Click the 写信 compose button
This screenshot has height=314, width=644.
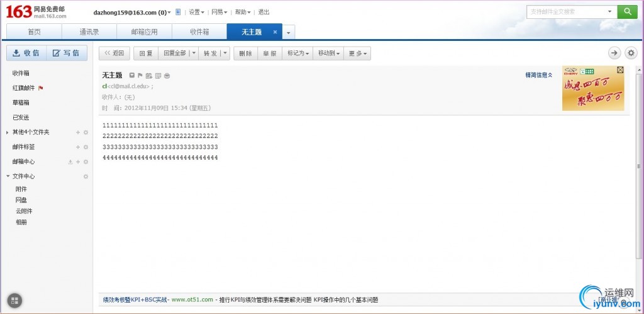coord(67,53)
